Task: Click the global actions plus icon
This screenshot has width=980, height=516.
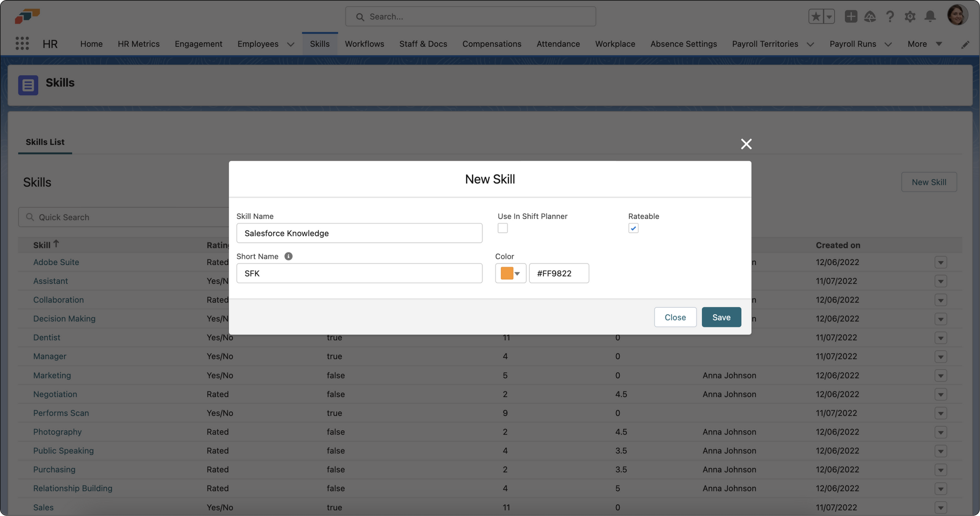Action: pyautogui.click(x=851, y=16)
